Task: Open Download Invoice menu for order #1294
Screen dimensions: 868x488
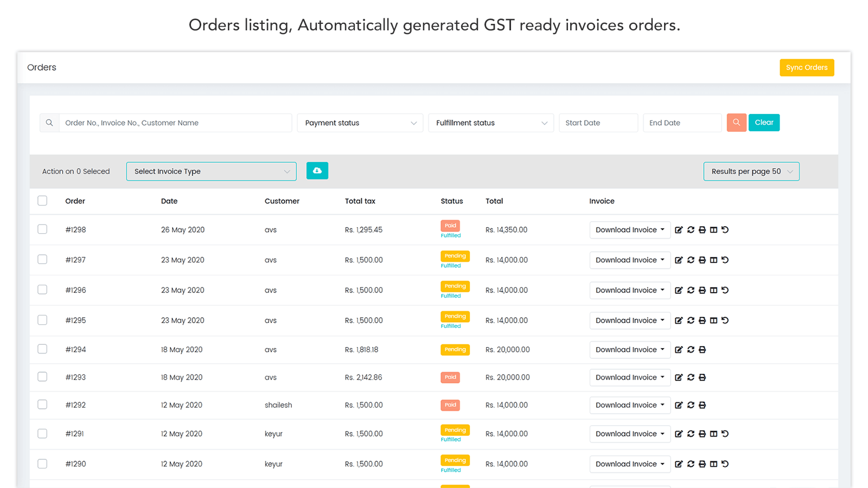Action: (629, 349)
